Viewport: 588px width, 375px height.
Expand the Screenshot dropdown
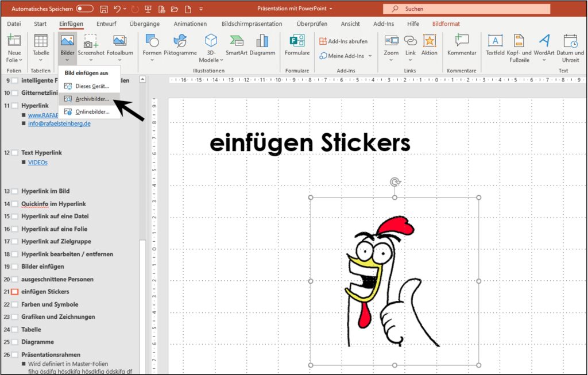click(91, 60)
